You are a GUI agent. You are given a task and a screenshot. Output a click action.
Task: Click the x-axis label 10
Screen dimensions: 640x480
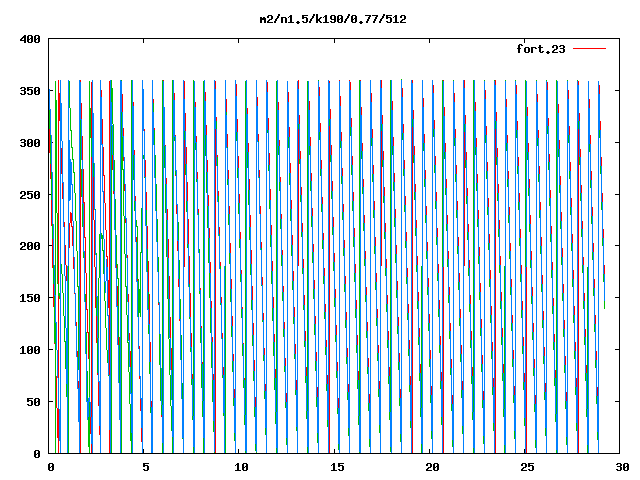(241, 467)
